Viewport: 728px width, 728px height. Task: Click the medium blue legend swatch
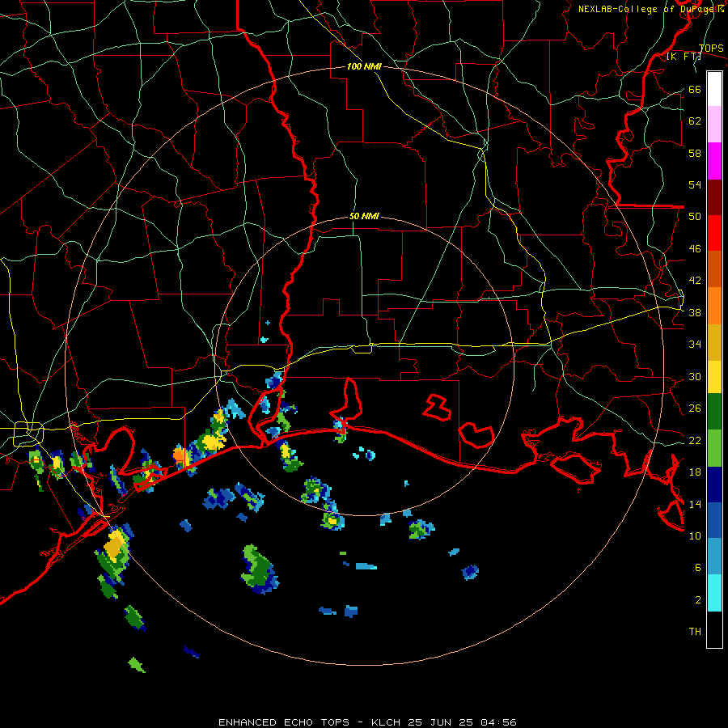tap(714, 520)
